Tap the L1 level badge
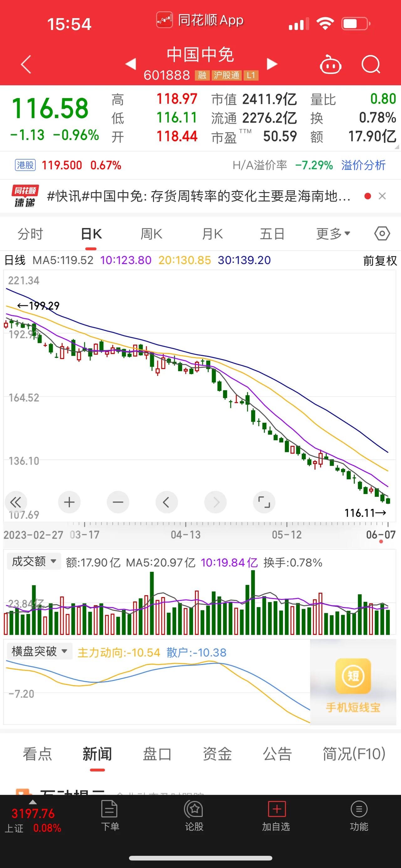This screenshot has width=401, height=868. click(x=251, y=75)
